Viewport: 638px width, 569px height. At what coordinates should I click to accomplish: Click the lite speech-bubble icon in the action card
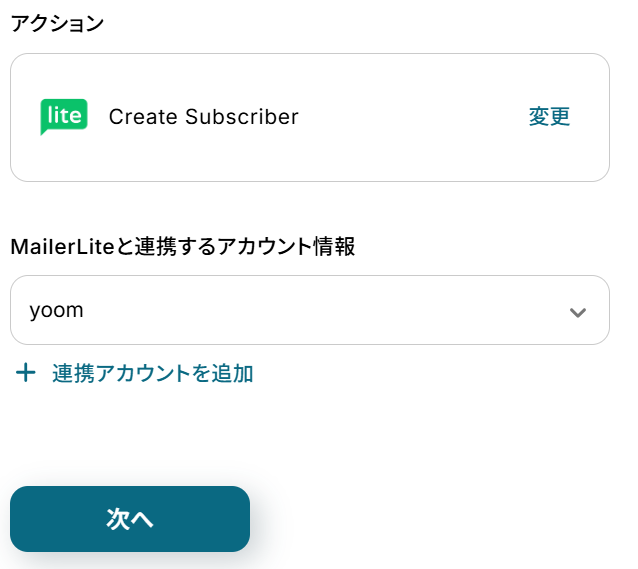tap(64, 116)
